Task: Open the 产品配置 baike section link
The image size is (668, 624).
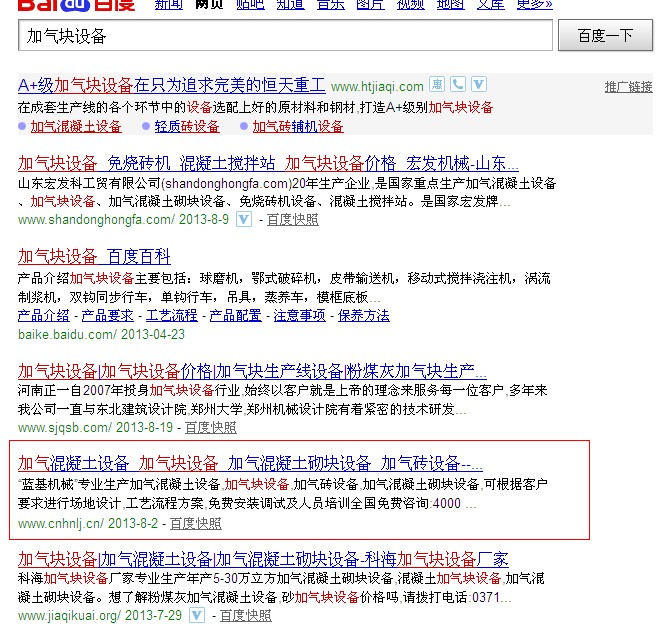Action: (236, 316)
